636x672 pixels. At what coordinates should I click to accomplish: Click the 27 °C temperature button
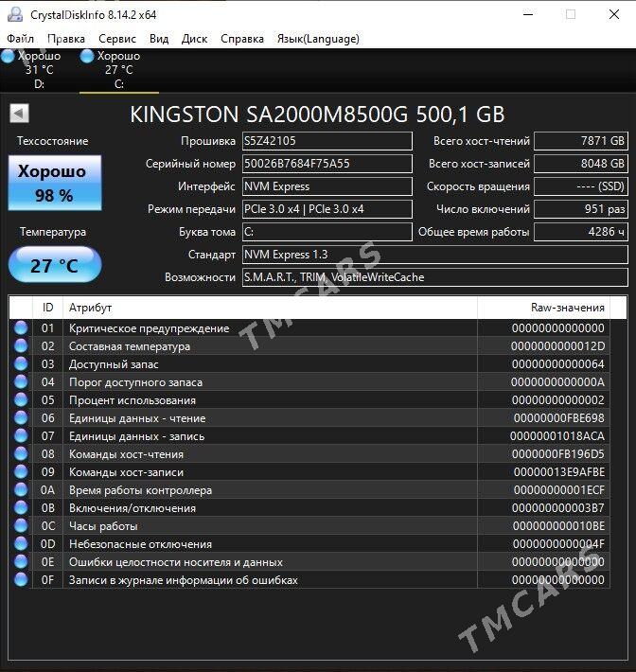tap(55, 264)
